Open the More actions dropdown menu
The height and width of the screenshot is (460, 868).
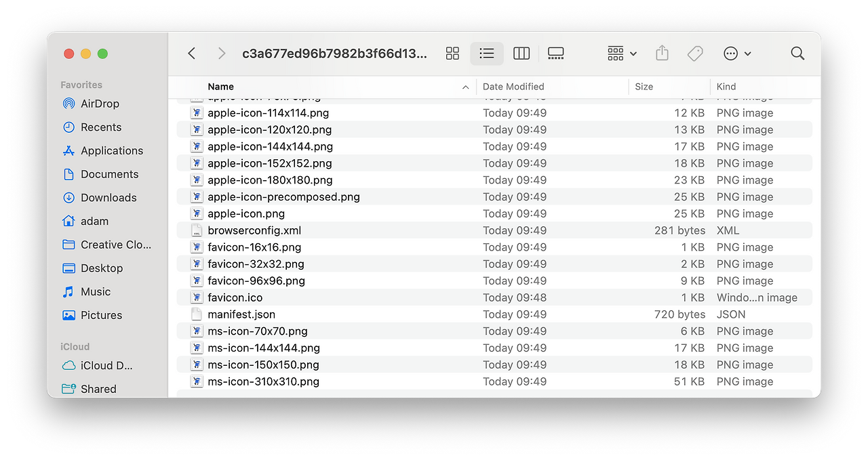click(x=736, y=53)
